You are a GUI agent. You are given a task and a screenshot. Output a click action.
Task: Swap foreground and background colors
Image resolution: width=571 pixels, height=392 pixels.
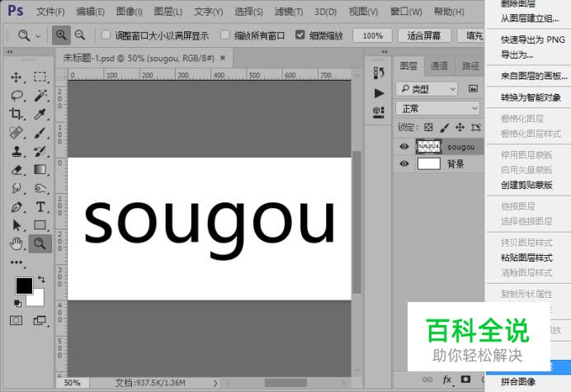coord(41,280)
